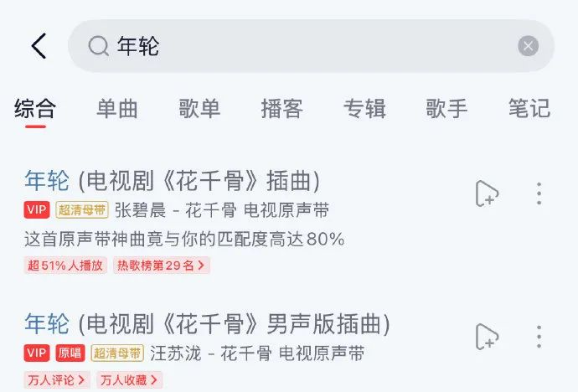
Task: Switch to the 歌单 tab
Action: 199,108
